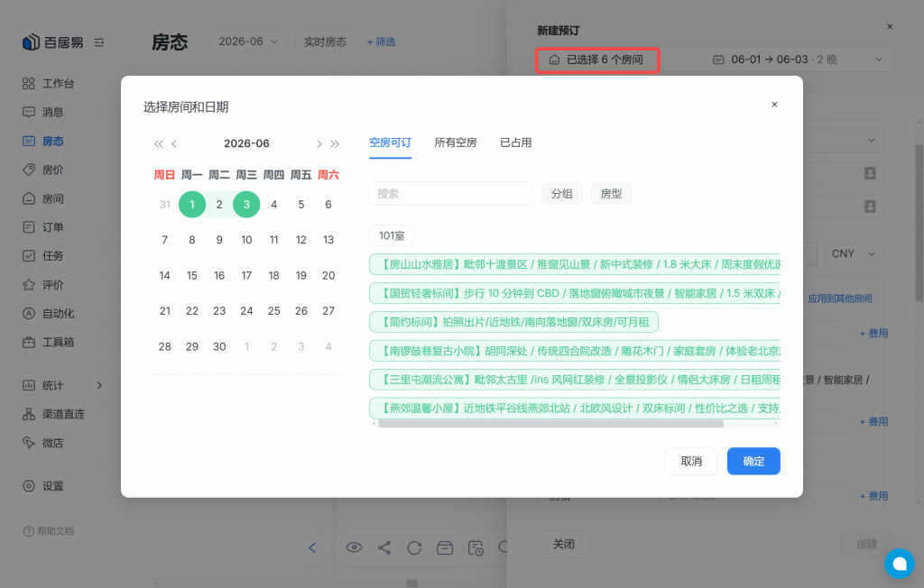Go to previous year in calendar
This screenshot has height=588, width=924.
158,143
